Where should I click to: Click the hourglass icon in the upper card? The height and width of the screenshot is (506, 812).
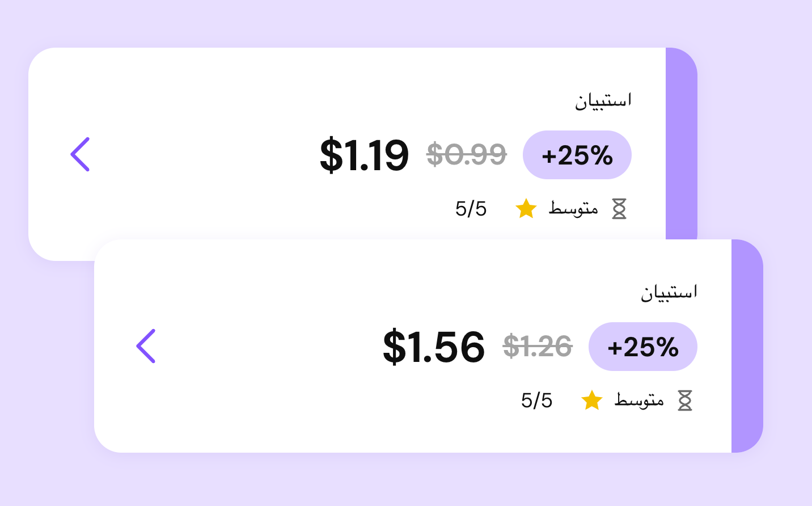pos(619,209)
